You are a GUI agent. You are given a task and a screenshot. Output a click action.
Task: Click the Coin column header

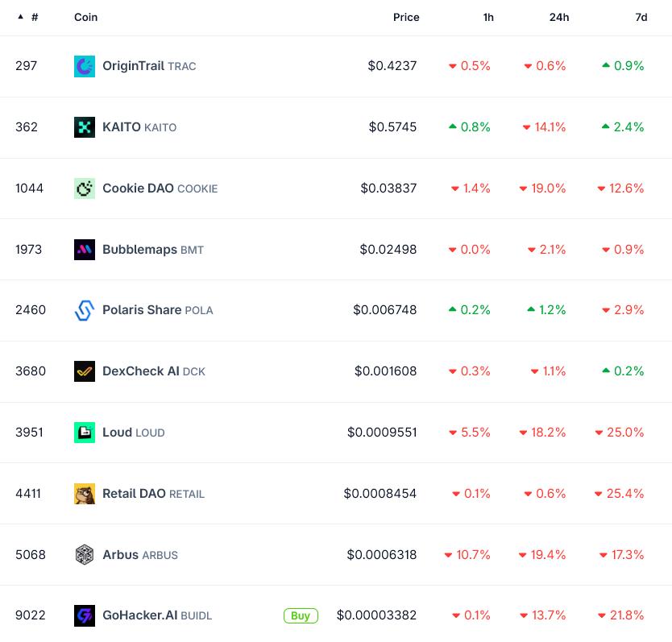coord(85,17)
